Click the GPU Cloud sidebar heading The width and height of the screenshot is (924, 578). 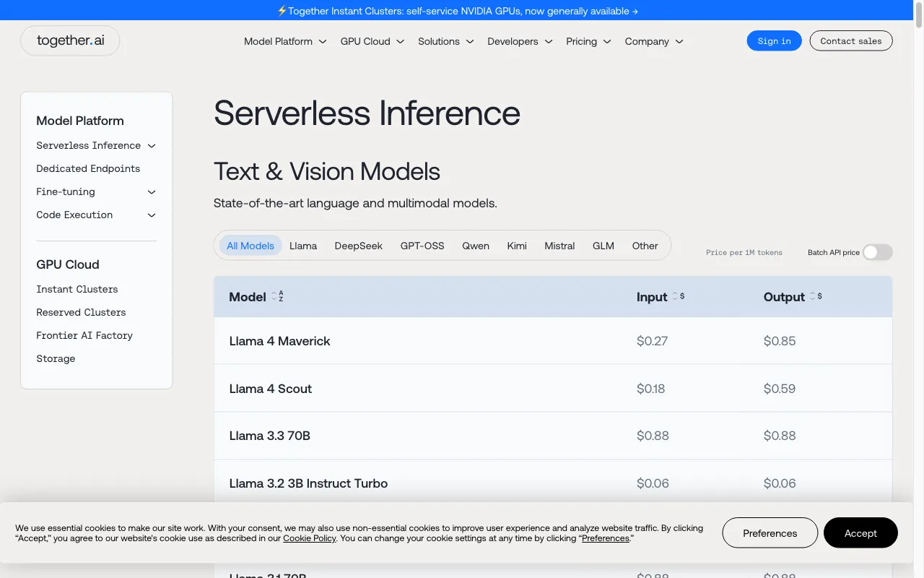(68, 264)
